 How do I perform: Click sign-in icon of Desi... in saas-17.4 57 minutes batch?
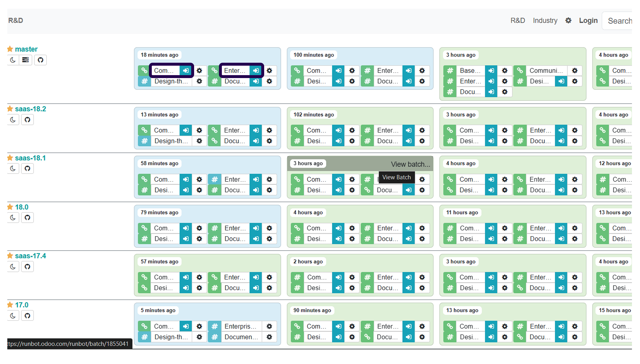click(186, 288)
